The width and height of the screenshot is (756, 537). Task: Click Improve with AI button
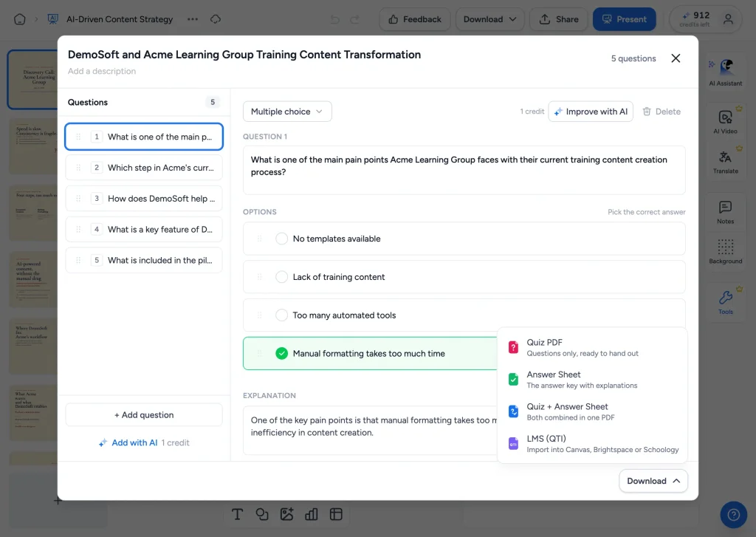(591, 112)
